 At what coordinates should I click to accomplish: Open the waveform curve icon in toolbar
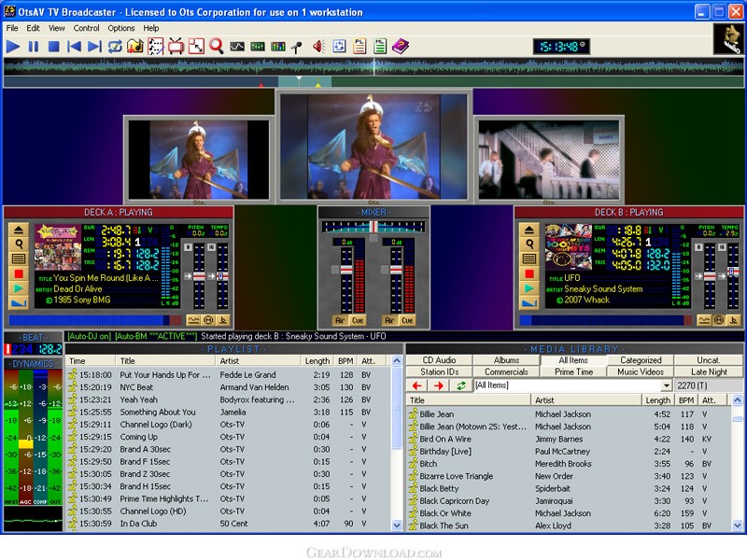[237, 46]
